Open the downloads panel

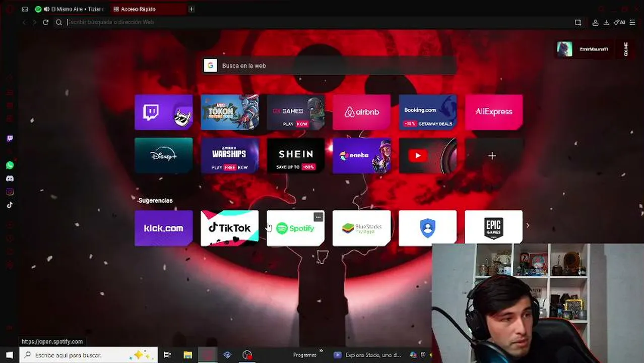pos(606,22)
